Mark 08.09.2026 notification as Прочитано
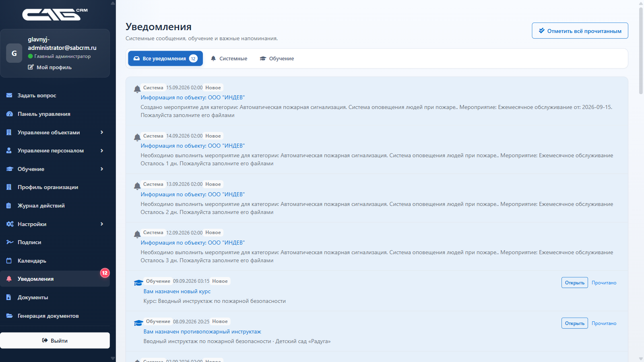644x362 pixels. pyautogui.click(x=604, y=323)
